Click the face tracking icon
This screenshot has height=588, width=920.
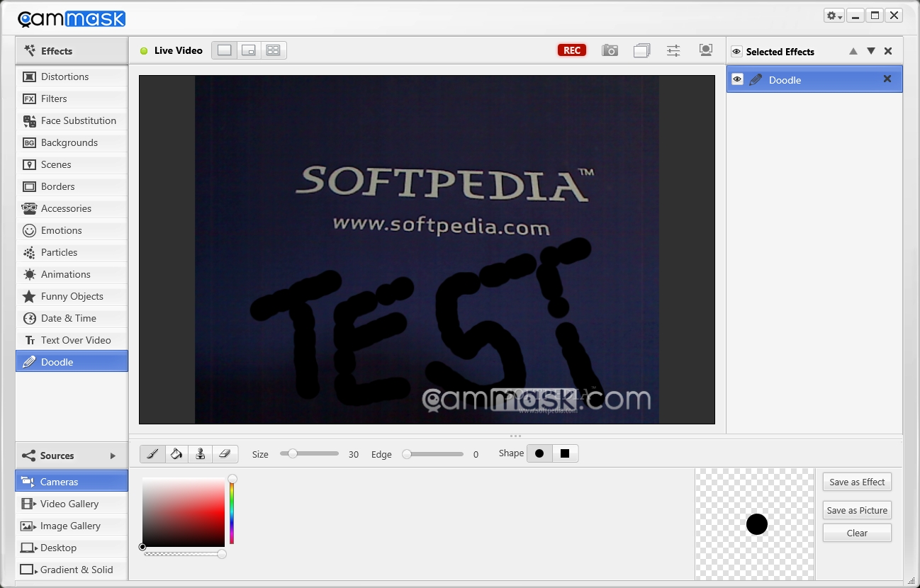705,50
